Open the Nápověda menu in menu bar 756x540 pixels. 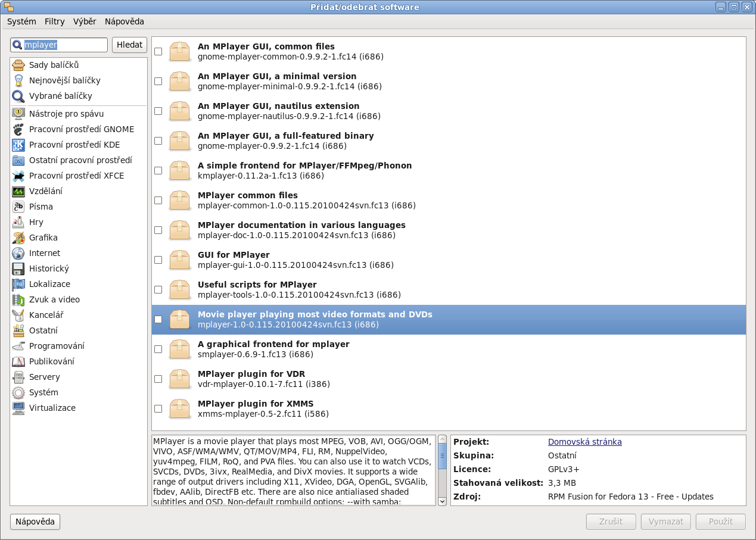coord(125,21)
